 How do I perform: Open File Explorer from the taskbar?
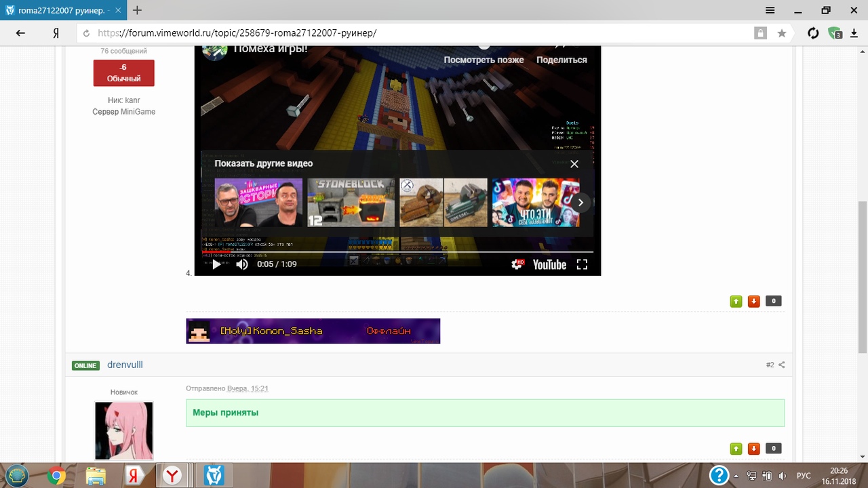[96, 476]
